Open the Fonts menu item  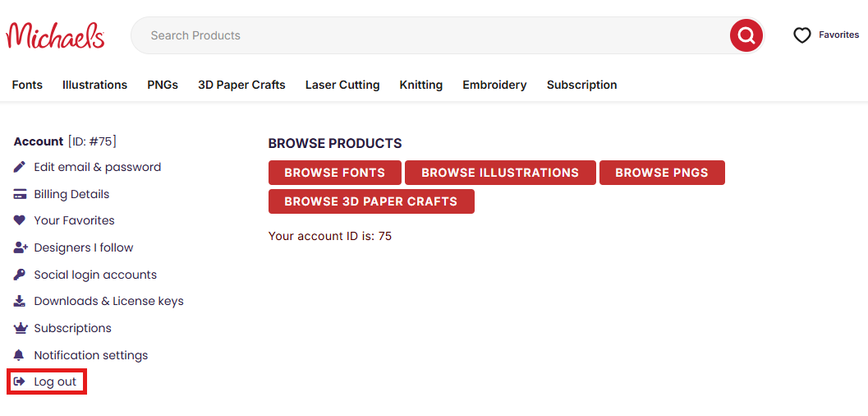[x=27, y=85]
